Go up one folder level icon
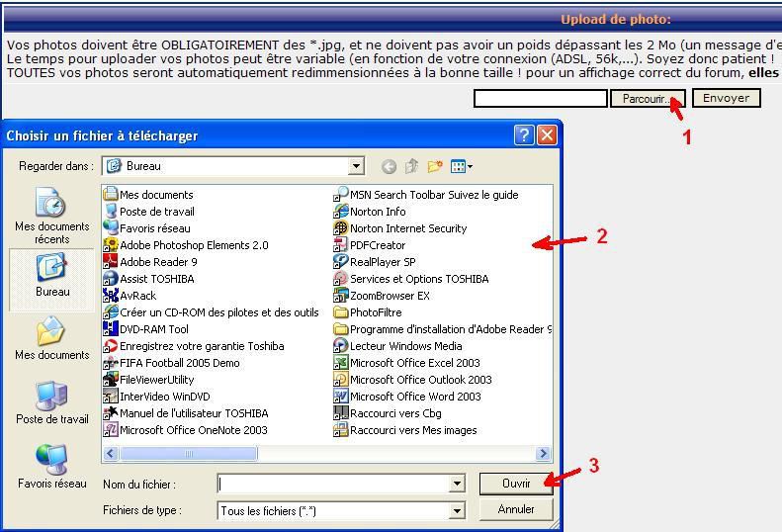Image resolution: width=782 pixels, height=532 pixels. coord(412,166)
